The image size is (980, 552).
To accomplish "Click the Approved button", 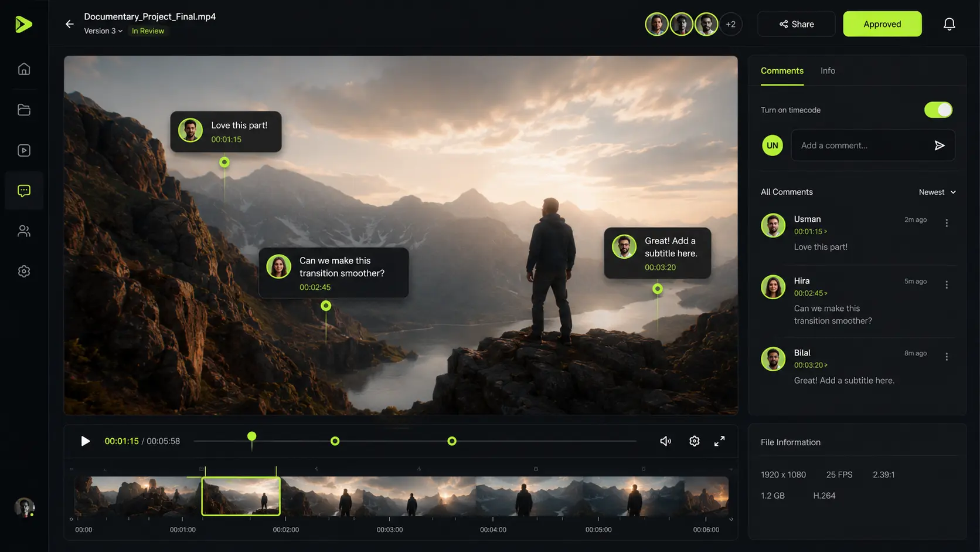I will [x=882, y=24].
